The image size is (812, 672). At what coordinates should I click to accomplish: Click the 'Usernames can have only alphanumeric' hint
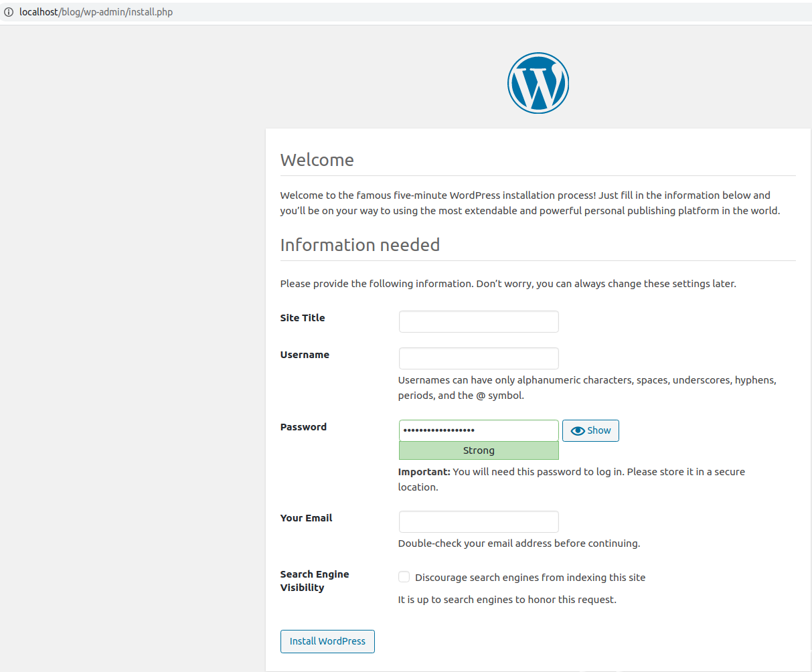[x=587, y=388]
